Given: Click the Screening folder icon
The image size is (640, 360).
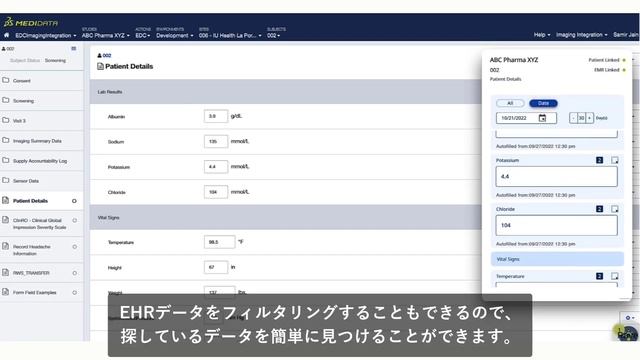Looking at the screenshot, I should [x=6, y=100].
